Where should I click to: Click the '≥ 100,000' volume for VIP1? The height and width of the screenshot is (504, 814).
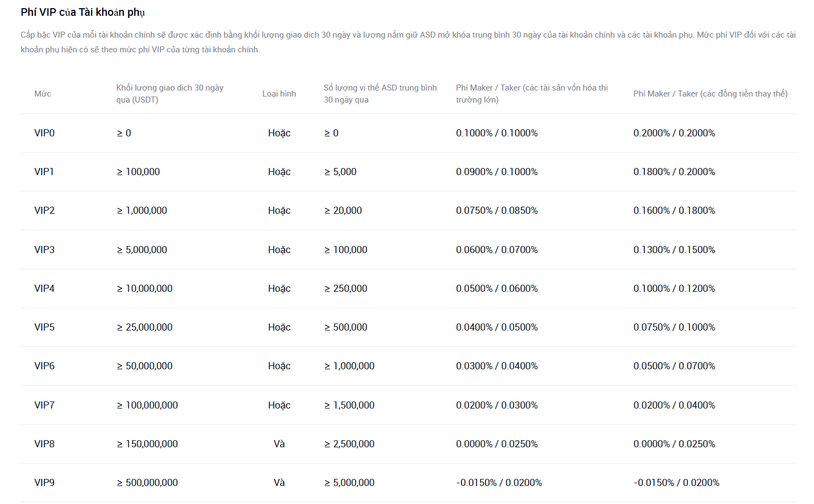tap(138, 172)
